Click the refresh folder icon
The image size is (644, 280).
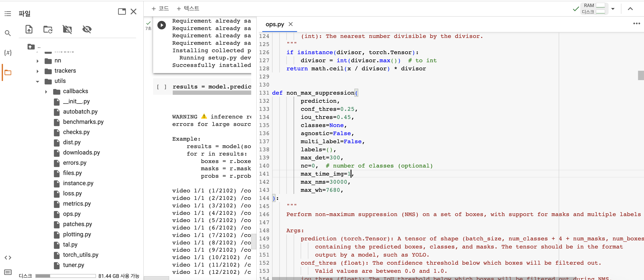click(x=48, y=29)
